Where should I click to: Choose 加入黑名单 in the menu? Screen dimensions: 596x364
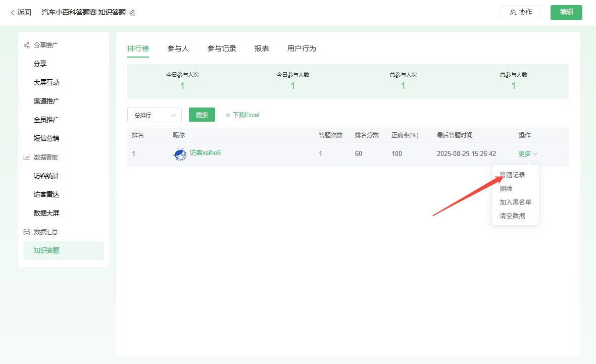pyautogui.click(x=515, y=202)
